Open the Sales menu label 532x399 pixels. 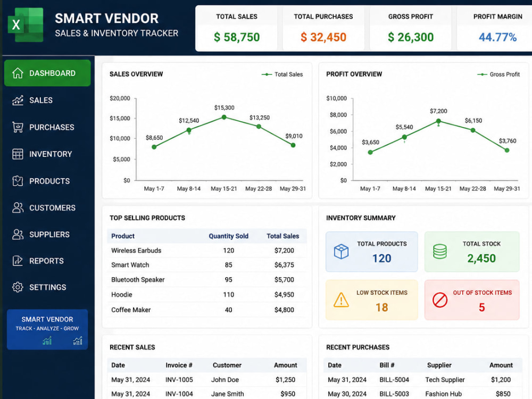point(41,100)
